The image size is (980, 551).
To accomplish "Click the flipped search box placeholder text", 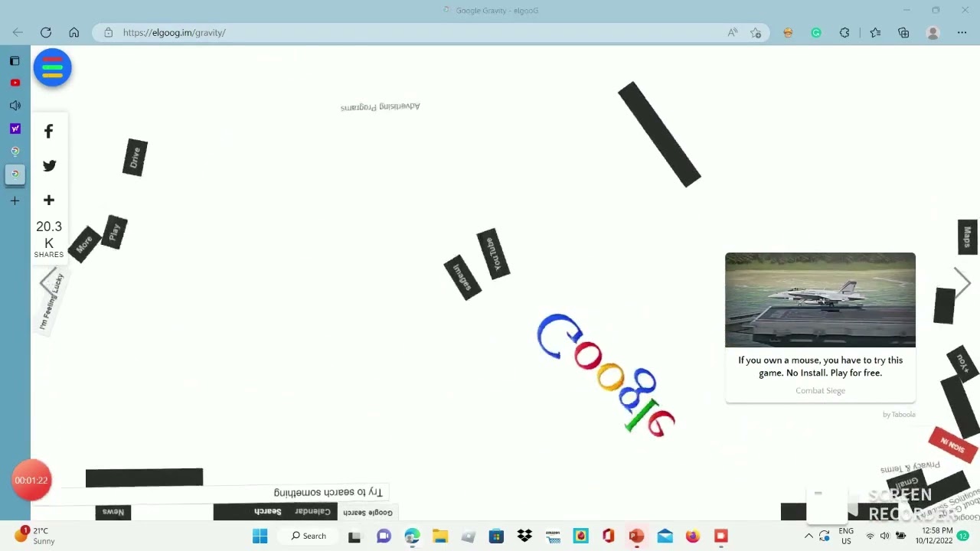I will tap(328, 492).
